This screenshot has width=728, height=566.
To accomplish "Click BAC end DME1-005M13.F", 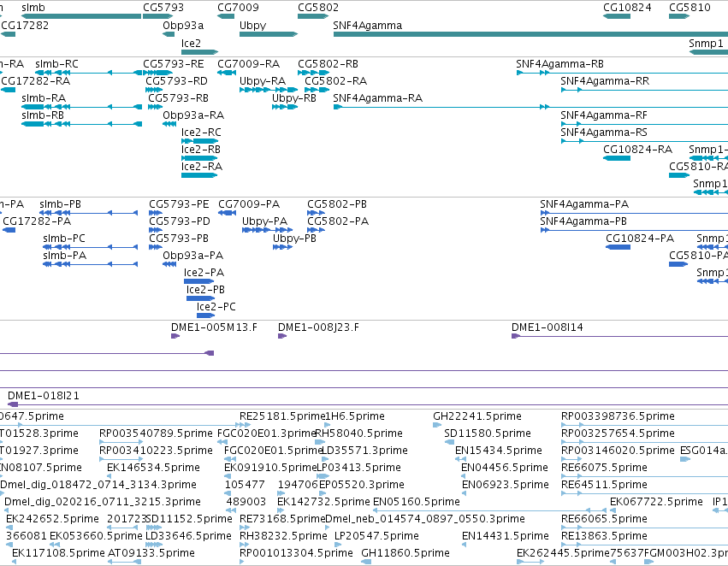I will point(175,336).
